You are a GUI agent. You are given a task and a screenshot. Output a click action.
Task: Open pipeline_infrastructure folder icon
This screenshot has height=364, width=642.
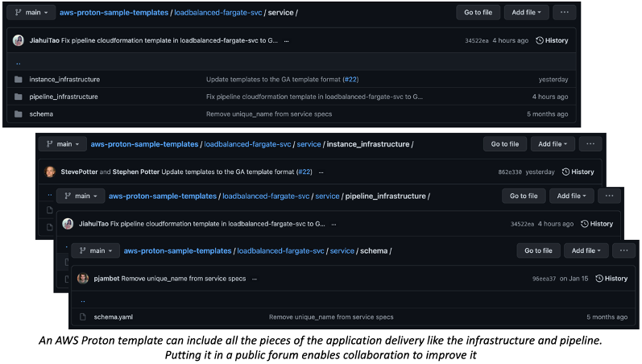click(19, 97)
